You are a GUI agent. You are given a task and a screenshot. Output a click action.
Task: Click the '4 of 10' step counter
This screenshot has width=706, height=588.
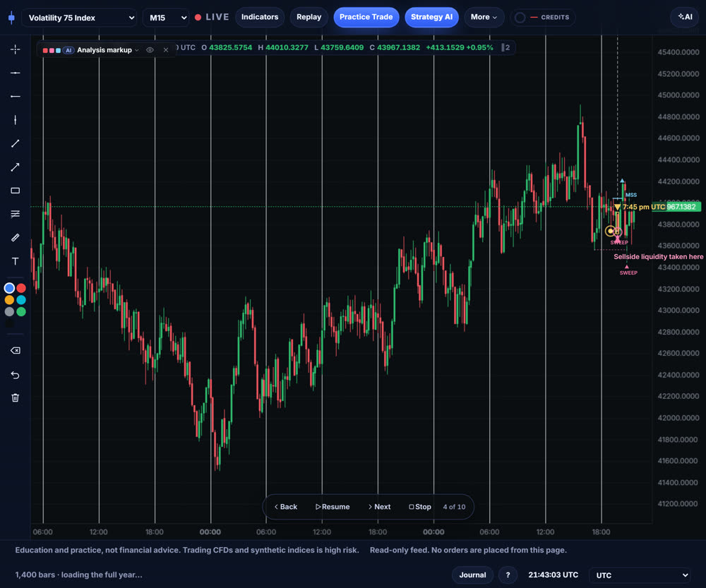tap(454, 507)
